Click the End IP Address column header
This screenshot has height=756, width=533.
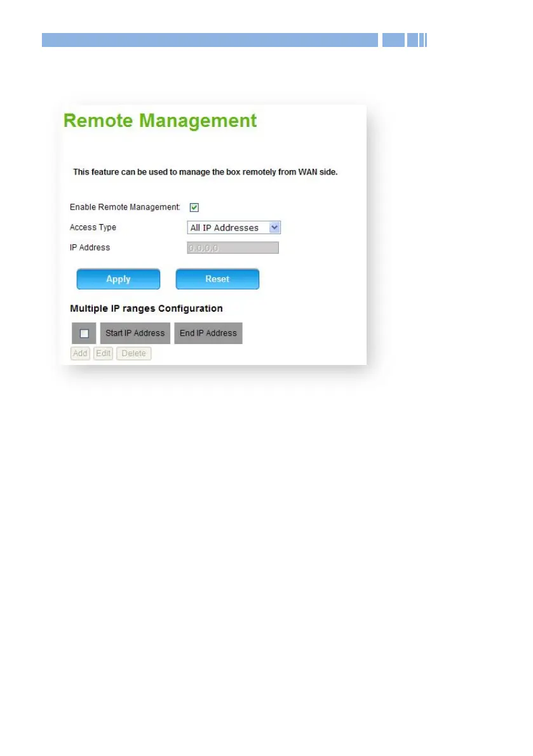[x=208, y=333]
